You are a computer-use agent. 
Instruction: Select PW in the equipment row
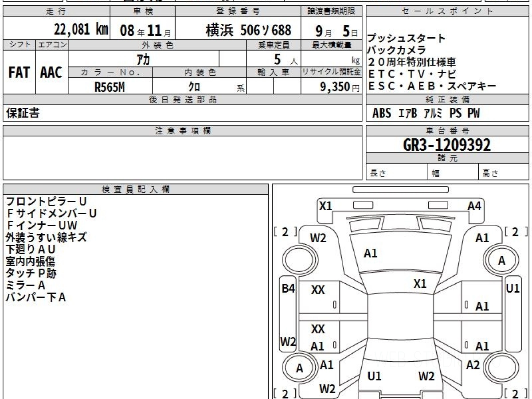pyautogui.click(x=473, y=113)
